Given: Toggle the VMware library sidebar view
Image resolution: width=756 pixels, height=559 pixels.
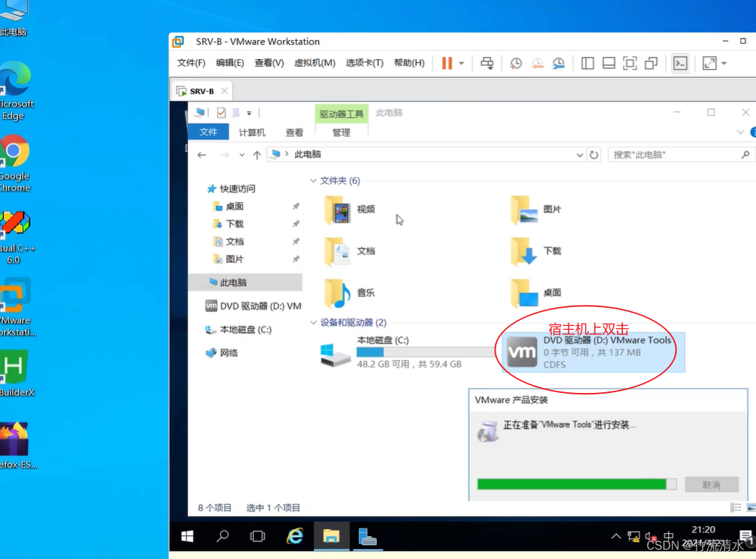Looking at the screenshot, I should tap(587, 63).
